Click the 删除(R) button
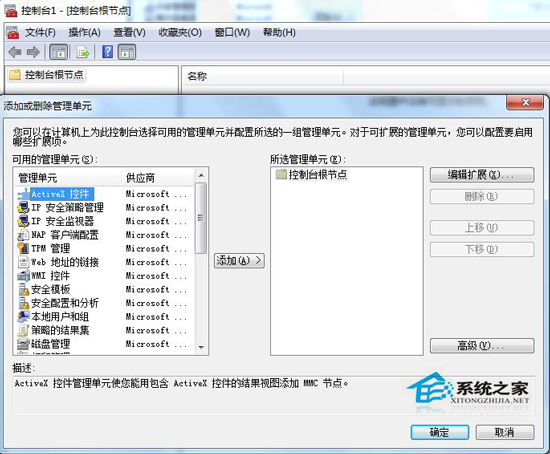This screenshot has width=550, height=454. [482, 197]
